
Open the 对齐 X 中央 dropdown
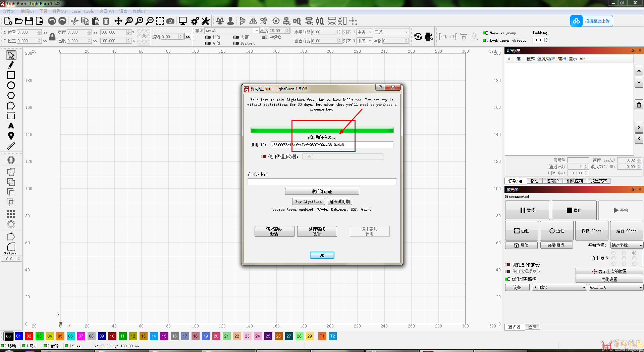[364, 32]
